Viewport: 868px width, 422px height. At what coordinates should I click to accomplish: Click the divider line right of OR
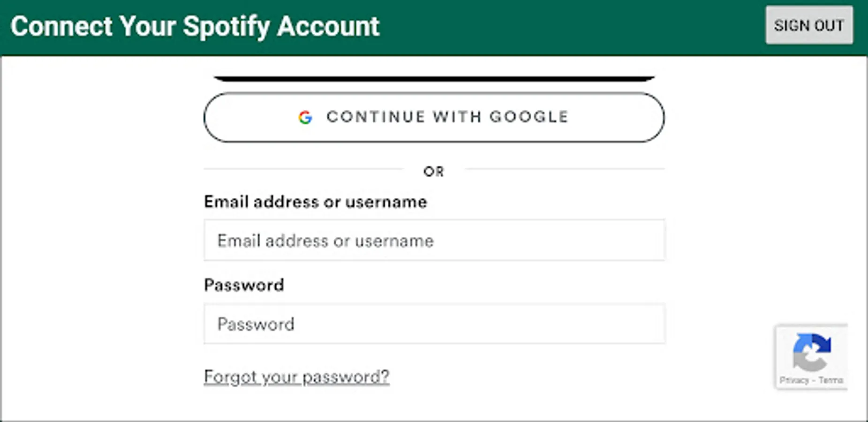point(565,169)
